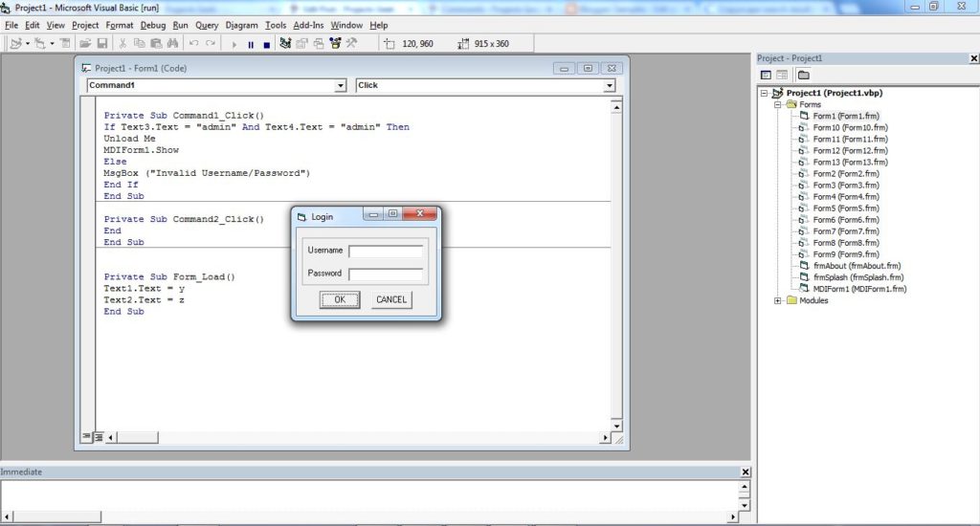This screenshot has width=980, height=526.
Task: Click View Code icon in Project panel
Action: (x=766, y=75)
